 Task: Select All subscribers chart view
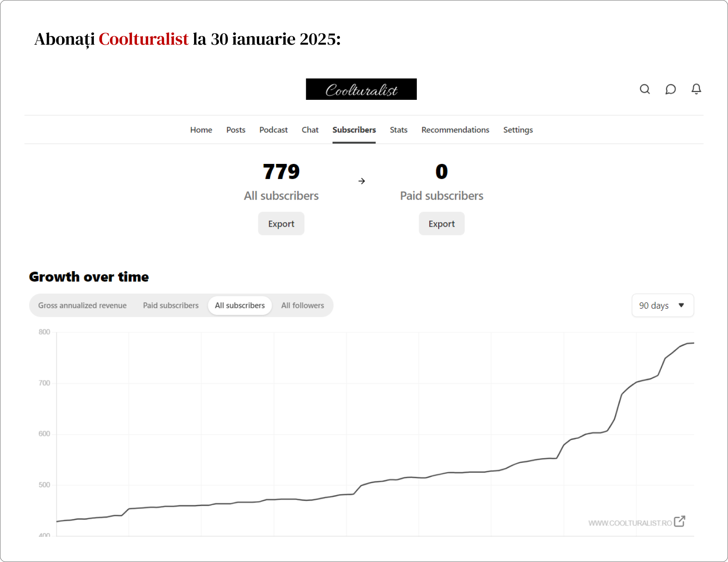pyautogui.click(x=240, y=305)
